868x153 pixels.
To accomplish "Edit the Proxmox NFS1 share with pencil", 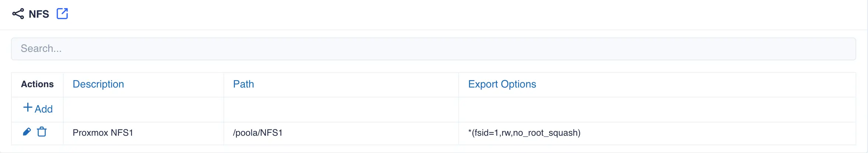I will 27,132.
